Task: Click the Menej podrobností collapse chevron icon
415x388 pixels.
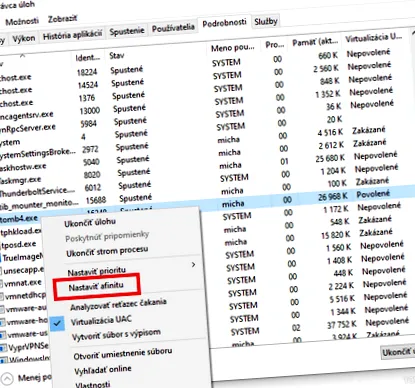Action: [7, 379]
